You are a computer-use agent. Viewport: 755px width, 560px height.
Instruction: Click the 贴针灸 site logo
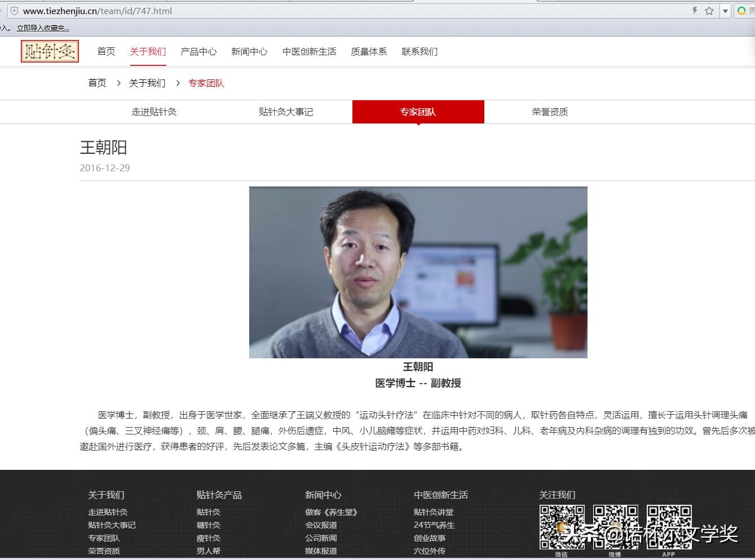(50, 51)
